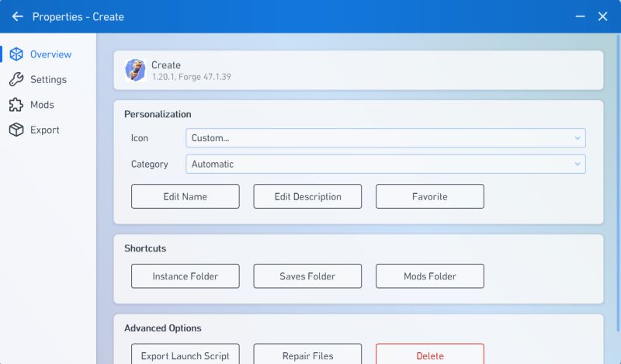Go back using the title bar arrow
621x364 pixels.
(x=17, y=16)
